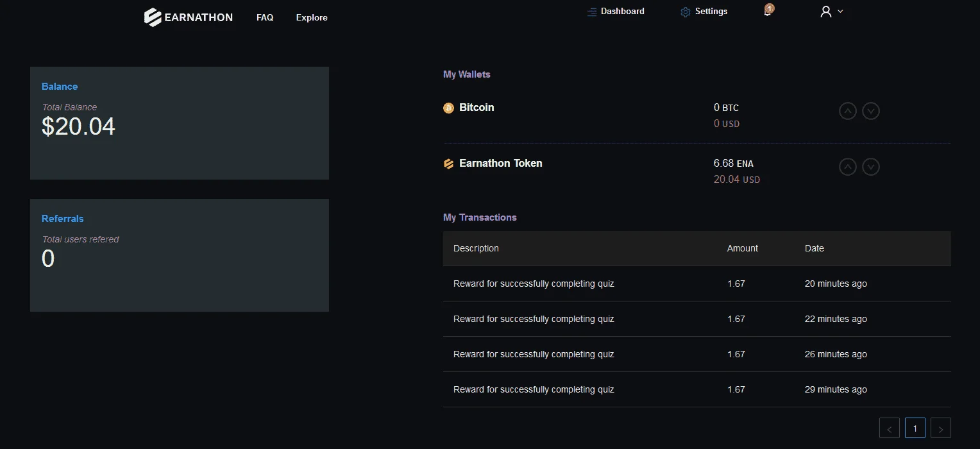Click the Balance card heading
This screenshot has height=449, width=980.
[60, 87]
